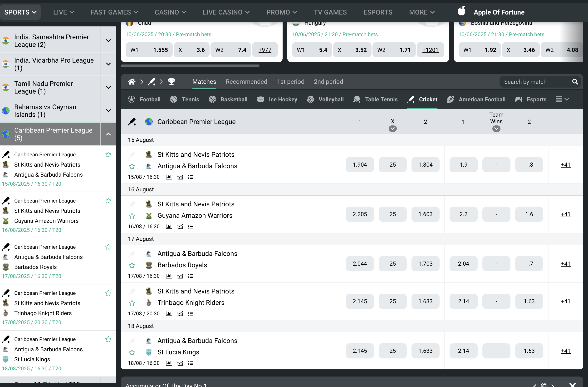
Task: Bet on odds 1.904 for Patriots
Action: pyautogui.click(x=360, y=165)
